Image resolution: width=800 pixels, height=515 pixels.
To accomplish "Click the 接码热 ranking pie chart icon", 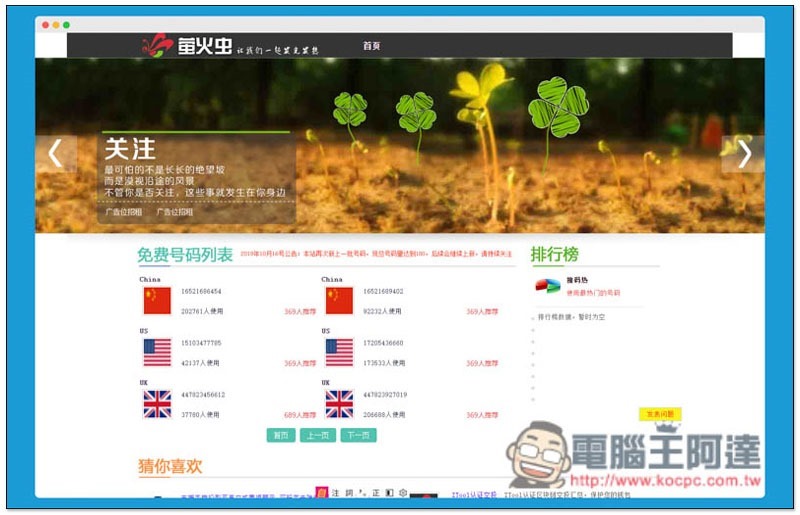I will [x=547, y=286].
